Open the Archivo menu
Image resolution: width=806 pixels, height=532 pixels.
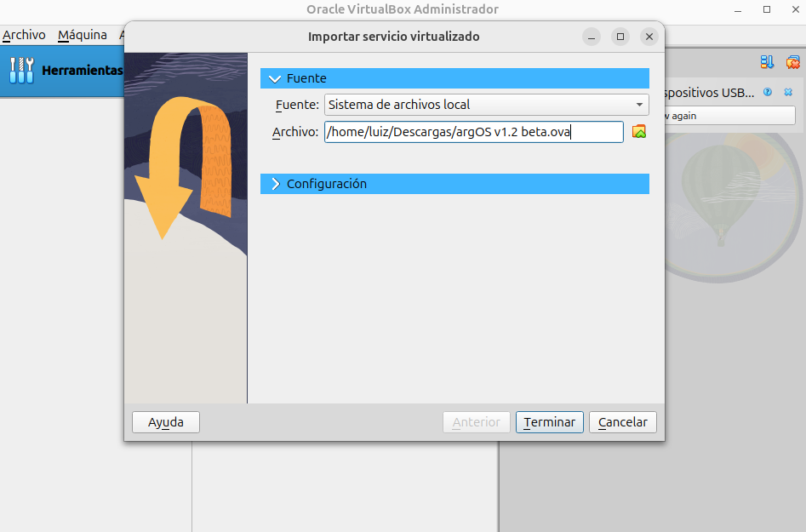[24, 35]
